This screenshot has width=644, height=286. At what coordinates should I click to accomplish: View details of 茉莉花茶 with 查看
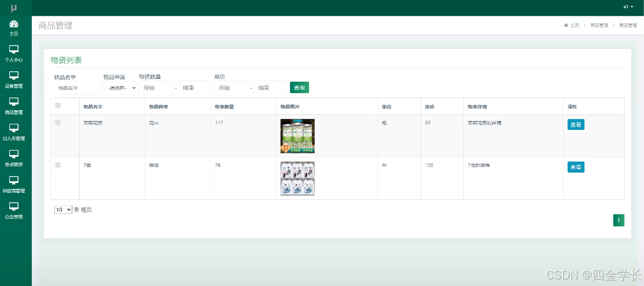click(576, 125)
